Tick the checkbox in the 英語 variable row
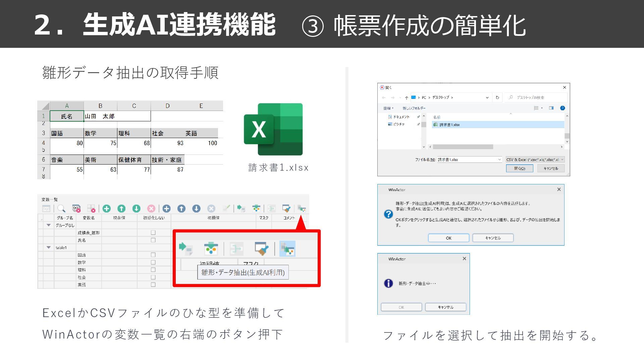The height and width of the screenshot is (362, 644). click(153, 285)
